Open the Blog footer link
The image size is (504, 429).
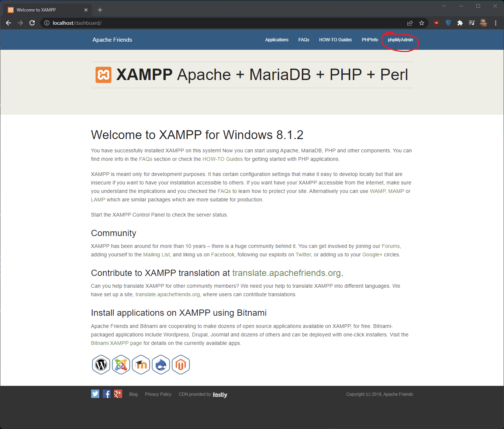[133, 394]
